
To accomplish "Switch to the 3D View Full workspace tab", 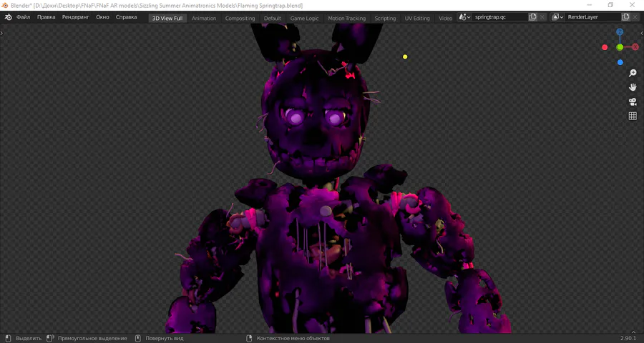I will [x=167, y=18].
